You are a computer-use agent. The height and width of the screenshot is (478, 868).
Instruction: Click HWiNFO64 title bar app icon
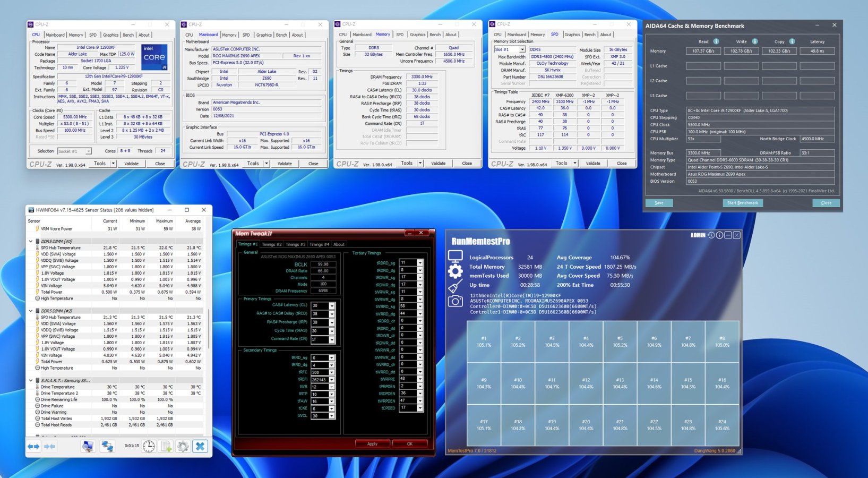tap(31, 210)
